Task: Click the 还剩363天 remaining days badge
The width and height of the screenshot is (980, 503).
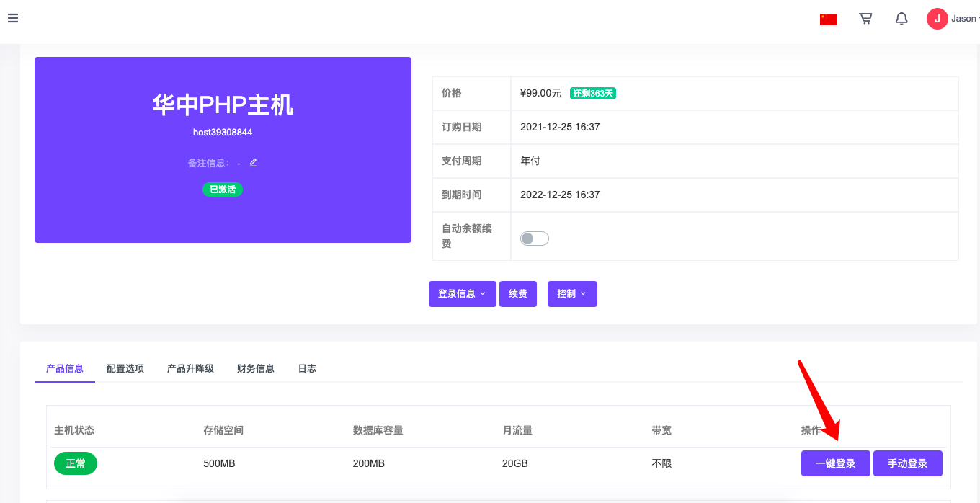Action: (x=593, y=93)
